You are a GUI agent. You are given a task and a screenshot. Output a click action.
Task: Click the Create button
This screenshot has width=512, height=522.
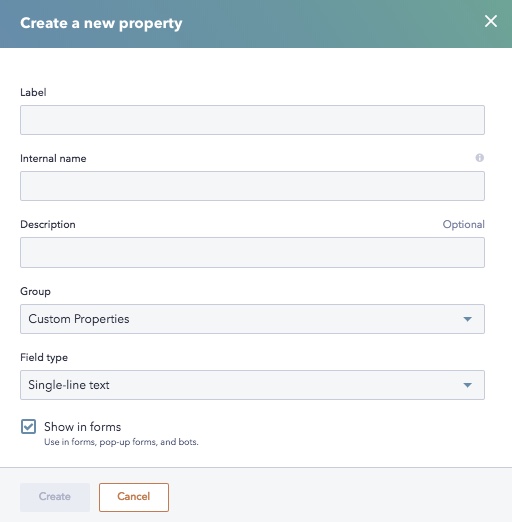[55, 497]
